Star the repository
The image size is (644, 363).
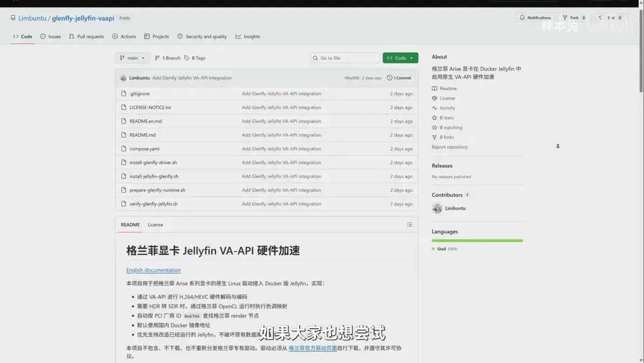pos(610,18)
